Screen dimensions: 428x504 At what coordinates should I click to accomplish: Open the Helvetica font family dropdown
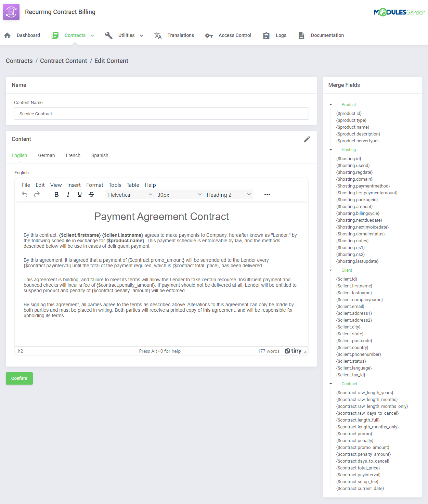point(129,194)
